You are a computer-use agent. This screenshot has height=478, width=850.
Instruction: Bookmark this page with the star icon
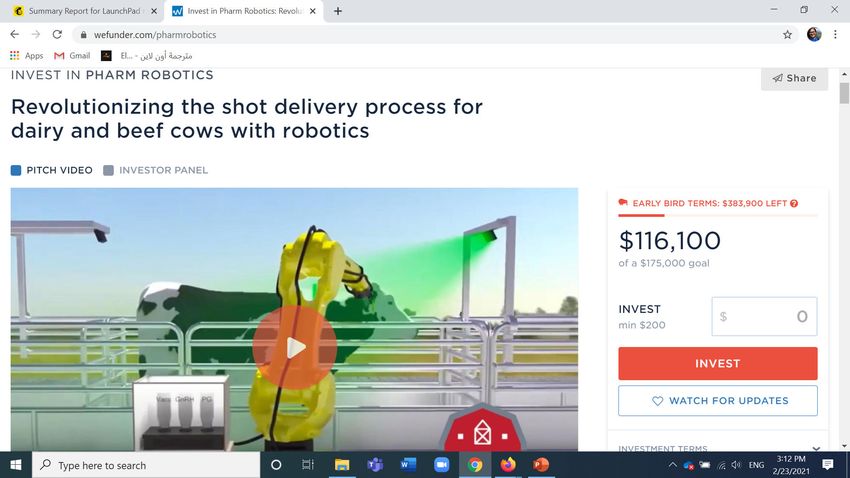(x=787, y=34)
